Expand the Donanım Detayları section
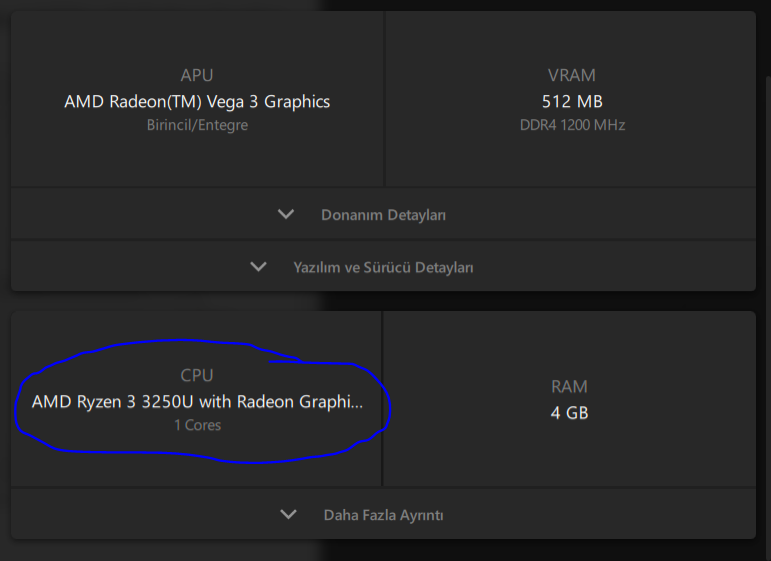The width and height of the screenshot is (771, 561). 383,215
